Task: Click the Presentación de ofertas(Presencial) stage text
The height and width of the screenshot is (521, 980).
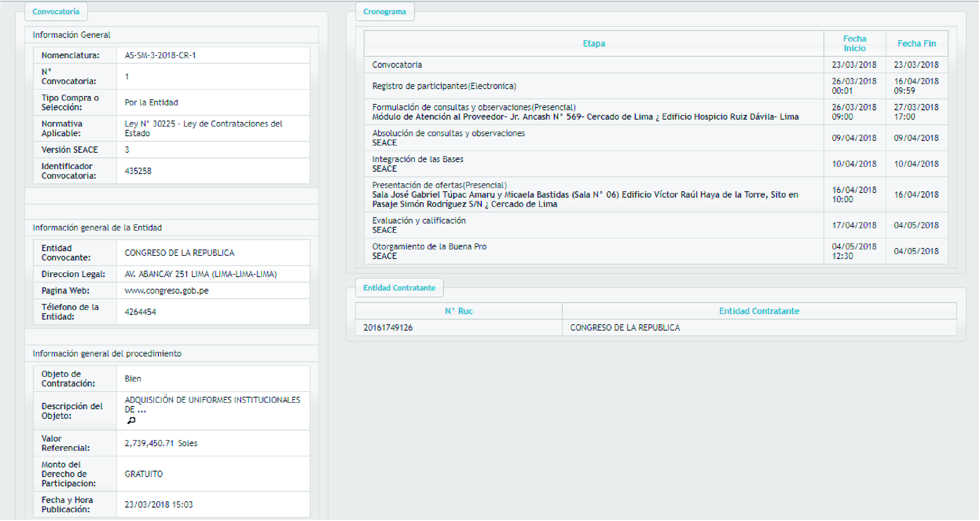Action: point(439,185)
